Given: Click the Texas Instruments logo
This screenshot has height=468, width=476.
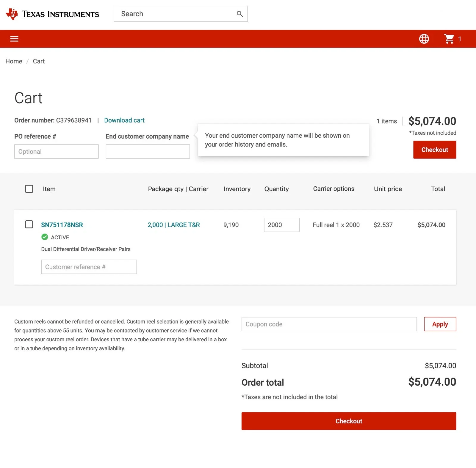Looking at the screenshot, I should (x=52, y=14).
